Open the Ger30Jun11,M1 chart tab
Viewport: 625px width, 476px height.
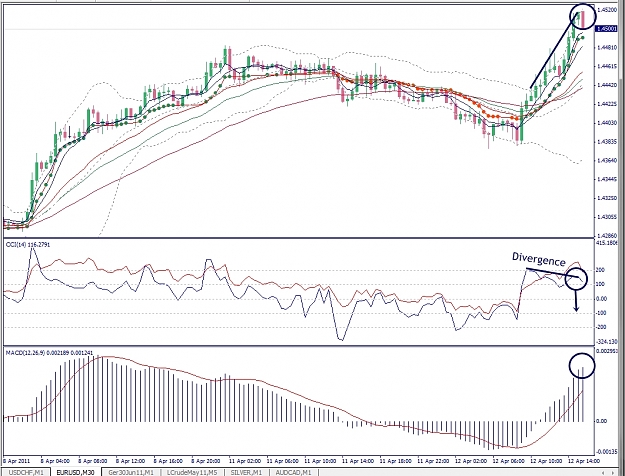click(x=130, y=472)
